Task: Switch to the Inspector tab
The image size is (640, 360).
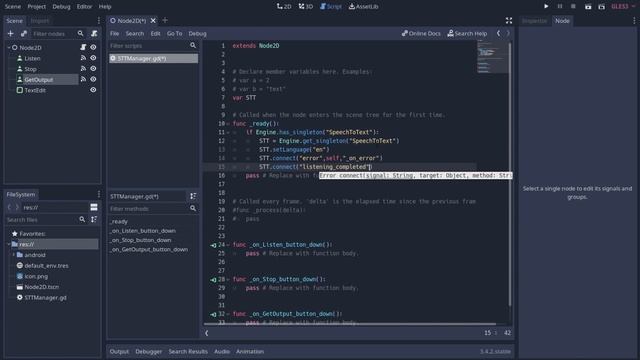Action: point(534,20)
